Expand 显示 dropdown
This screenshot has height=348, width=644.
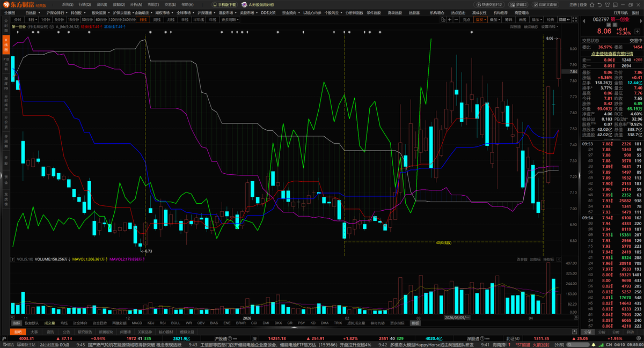click(541, 20)
